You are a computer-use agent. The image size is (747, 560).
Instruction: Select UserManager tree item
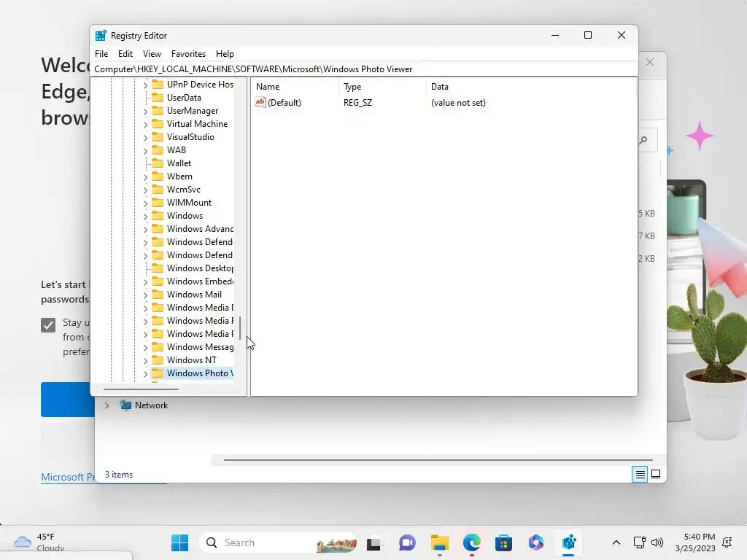pyautogui.click(x=193, y=111)
